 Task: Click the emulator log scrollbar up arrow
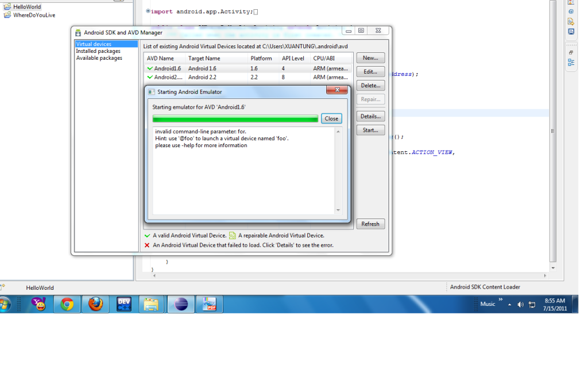pyautogui.click(x=338, y=132)
